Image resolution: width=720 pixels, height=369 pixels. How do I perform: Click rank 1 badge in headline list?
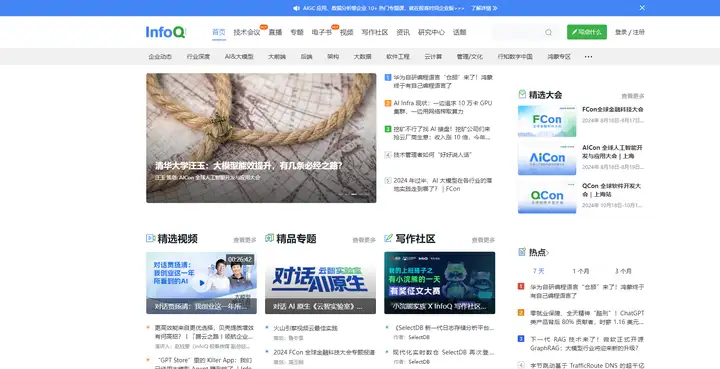(388, 78)
